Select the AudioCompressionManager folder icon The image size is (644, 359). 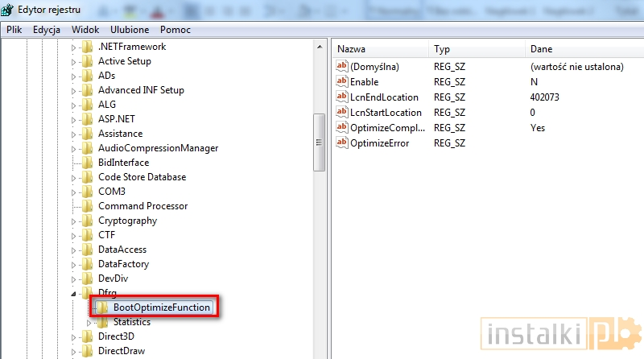click(x=87, y=148)
